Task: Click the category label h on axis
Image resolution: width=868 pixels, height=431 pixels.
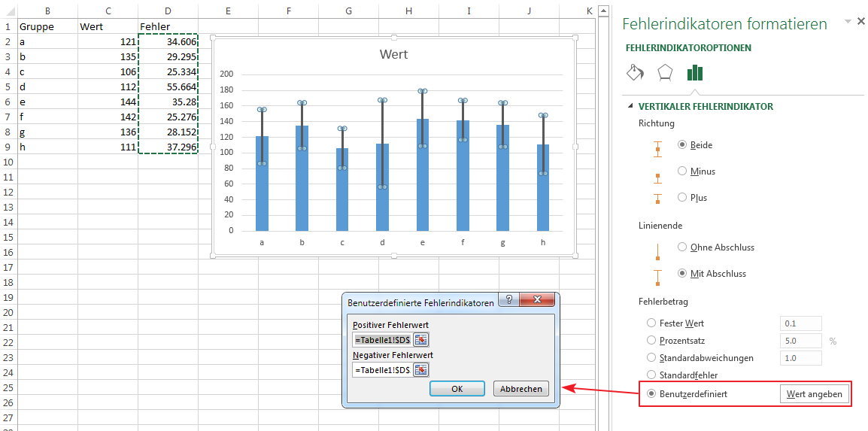Action: pyautogui.click(x=543, y=241)
